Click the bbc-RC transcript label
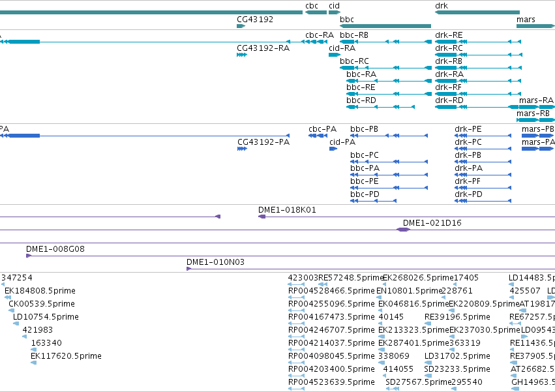 (354, 61)
